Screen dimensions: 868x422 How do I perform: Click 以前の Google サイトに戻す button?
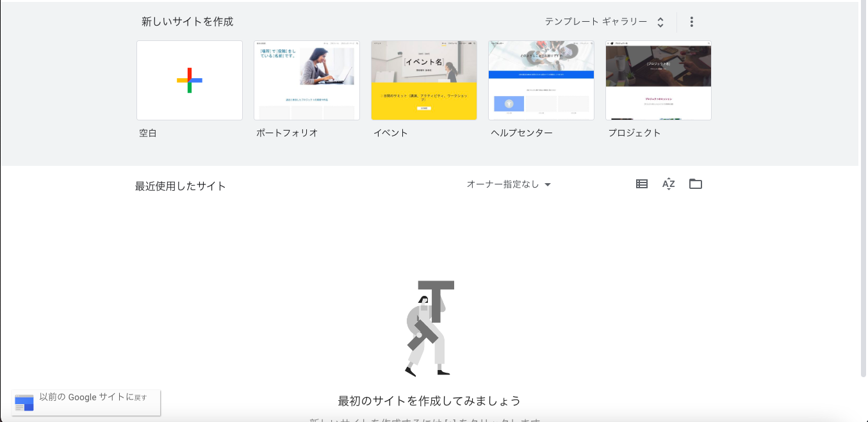(86, 402)
